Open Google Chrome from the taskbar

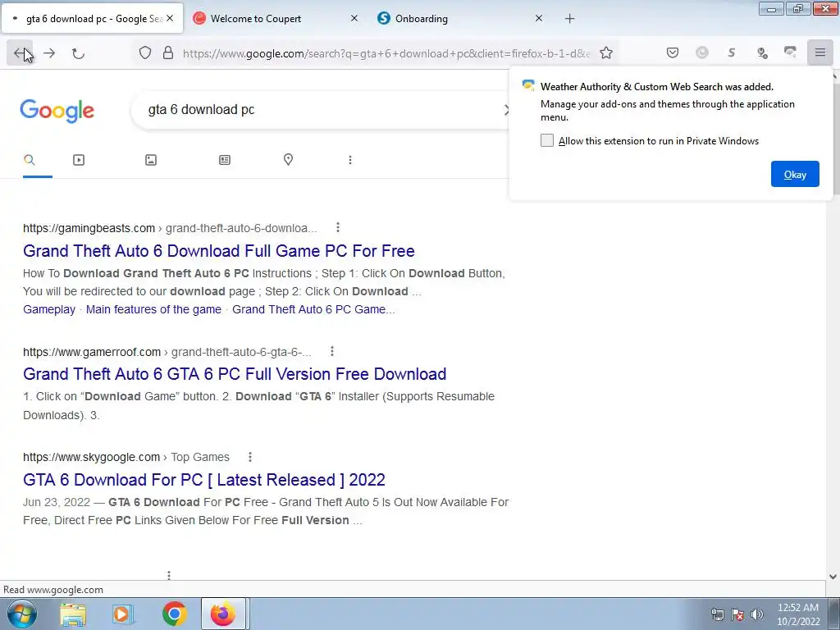click(174, 614)
